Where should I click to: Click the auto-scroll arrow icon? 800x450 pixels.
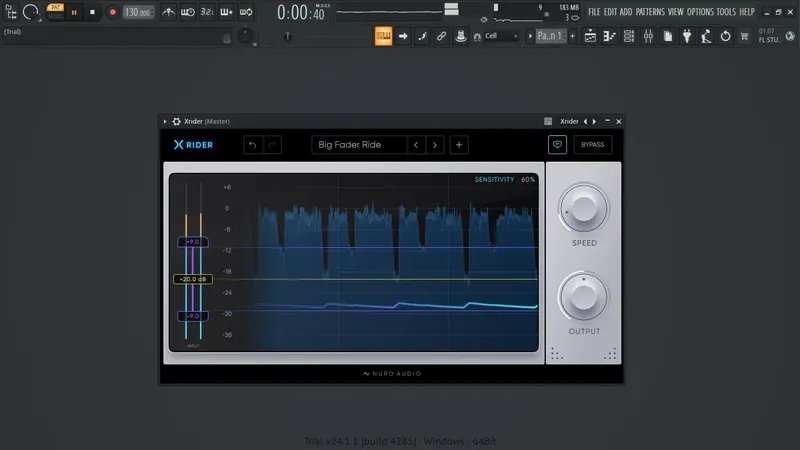[x=403, y=36]
